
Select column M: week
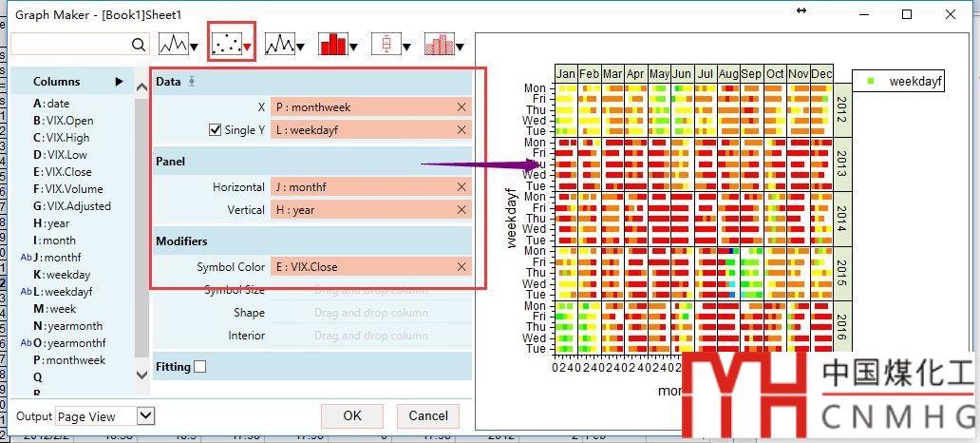(54, 308)
